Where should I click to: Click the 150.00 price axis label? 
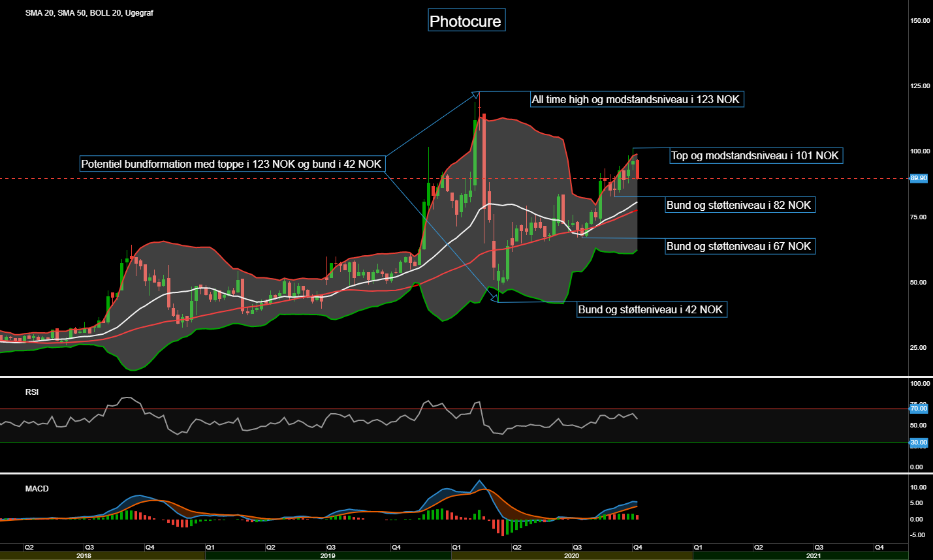[920, 21]
